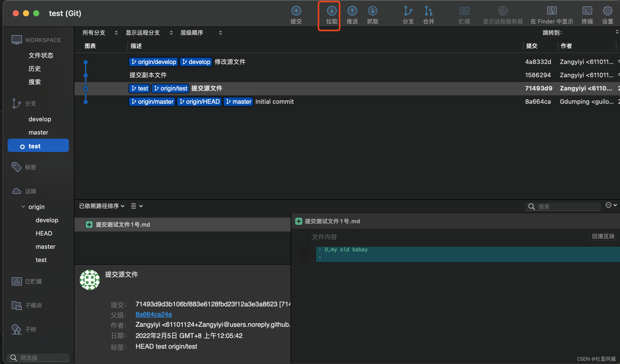Select the develop branch in sidebar
This screenshot has height=364, width=620.
tap(40, 119)
